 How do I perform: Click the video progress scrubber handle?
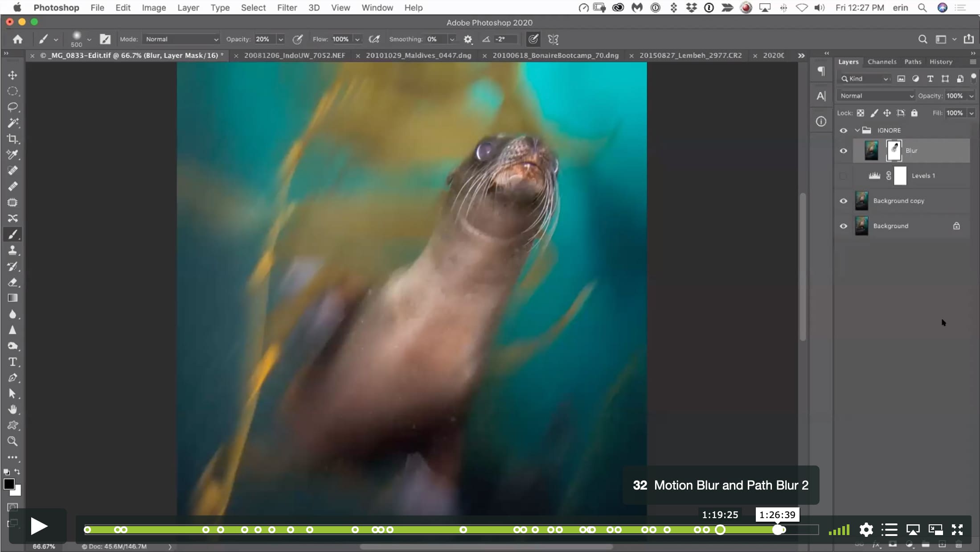[778, 530]
